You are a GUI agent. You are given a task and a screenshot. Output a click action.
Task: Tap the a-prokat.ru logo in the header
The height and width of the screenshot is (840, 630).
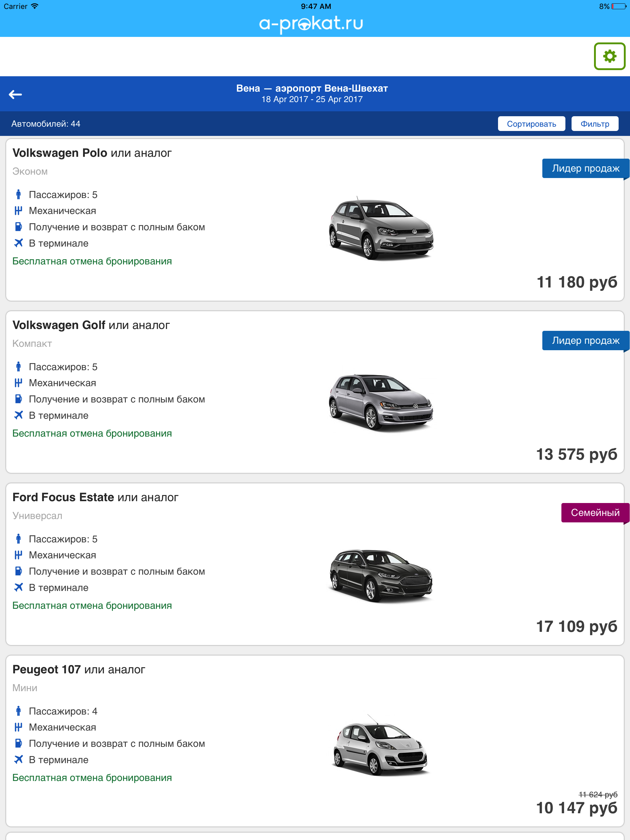tap(311, 24)
